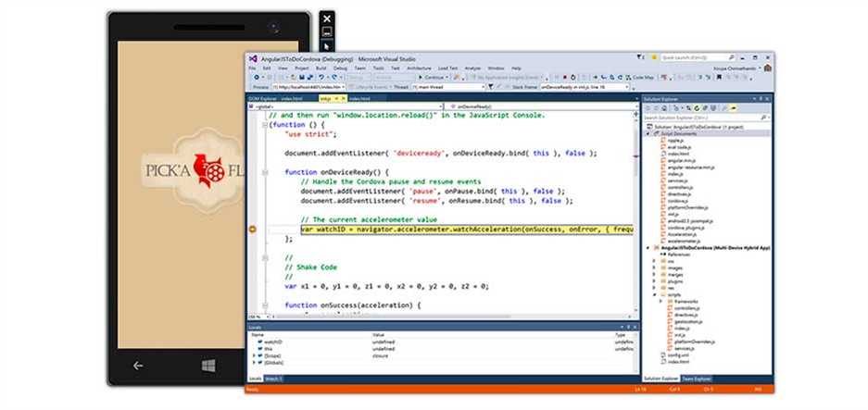Image resolution: width=868 pixels, height=410 pixels.
Task: Switch to the Locals tab
Action: click(x=255, y=379)
